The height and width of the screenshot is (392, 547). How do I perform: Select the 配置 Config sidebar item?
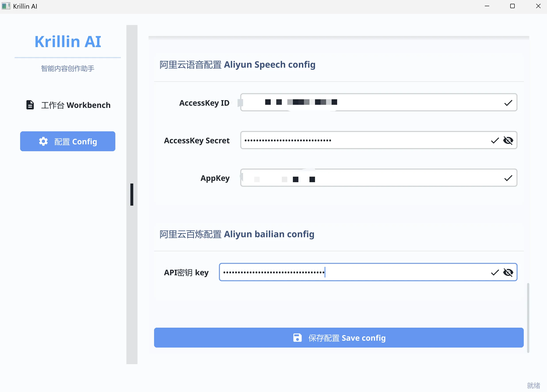(x=68, y=142)
